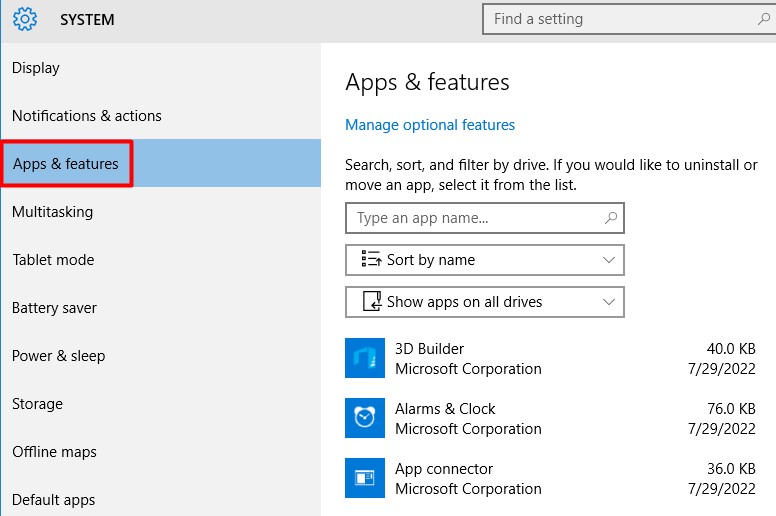Select the Apps & features sidebar item
Screen dimensions: 776x516
tap(66, 164)
